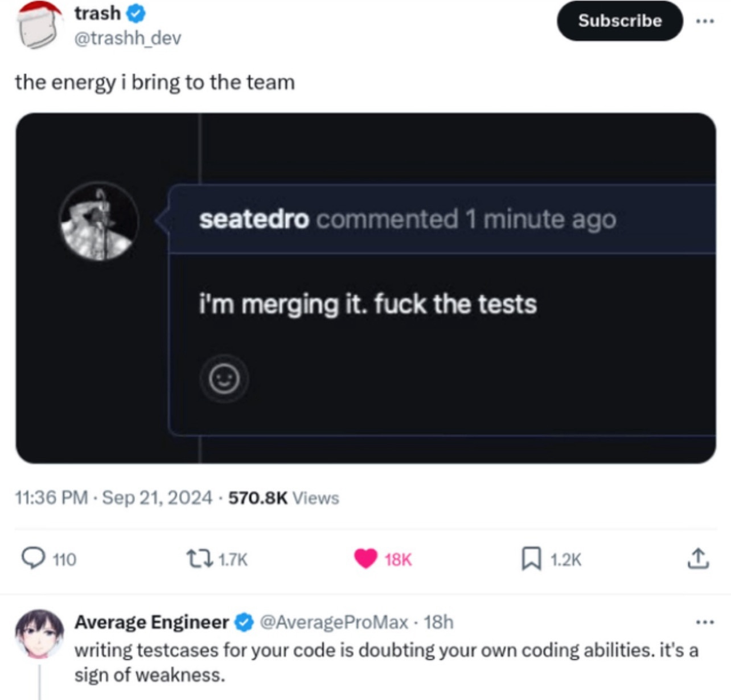
Task: Click the Average Engineer display name
Action: [x=151, y=623]
